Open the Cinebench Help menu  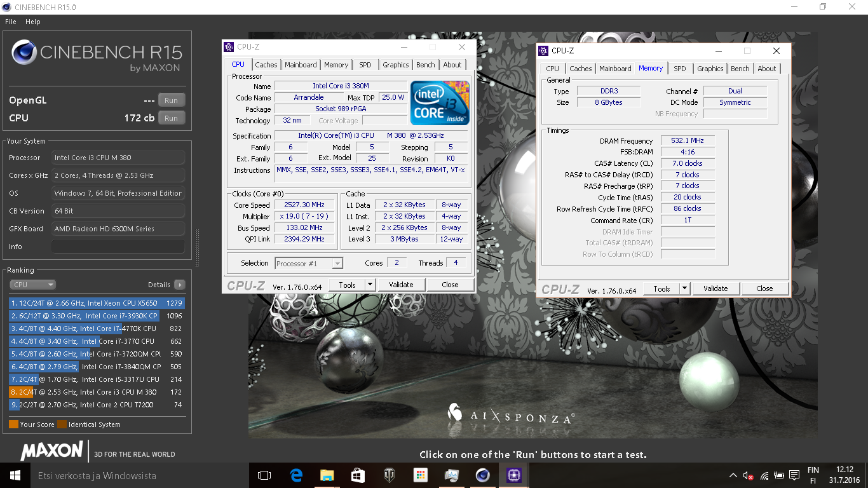click(x=32, y=22)
